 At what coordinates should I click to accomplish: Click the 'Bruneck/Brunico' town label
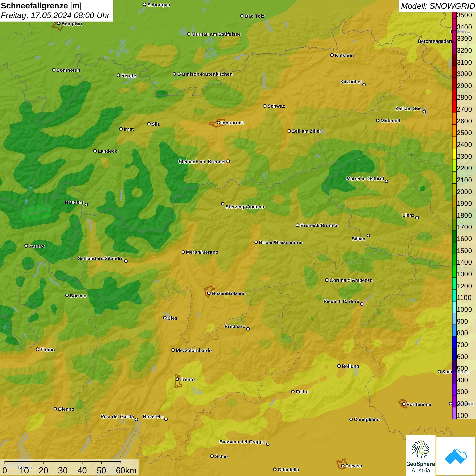tap(319, 225)
